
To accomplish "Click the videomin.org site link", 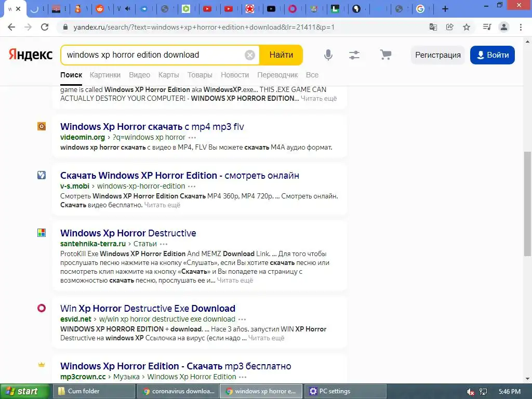I will [x=83, y=137].
